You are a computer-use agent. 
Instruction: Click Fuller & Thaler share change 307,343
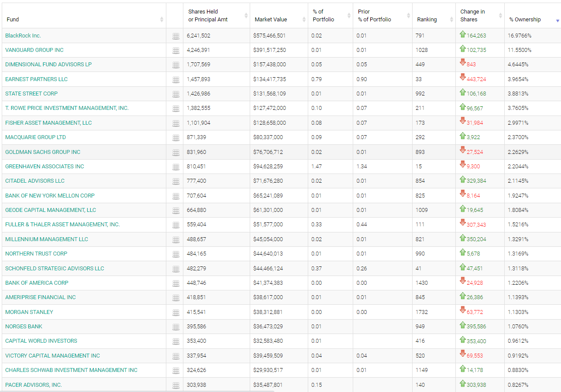pos(476,225)
